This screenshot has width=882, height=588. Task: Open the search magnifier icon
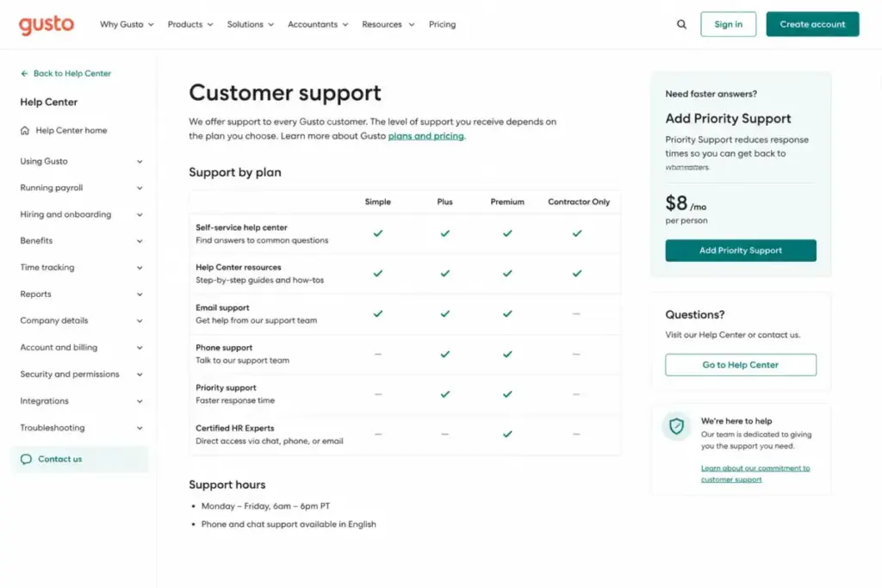(681, 24)
